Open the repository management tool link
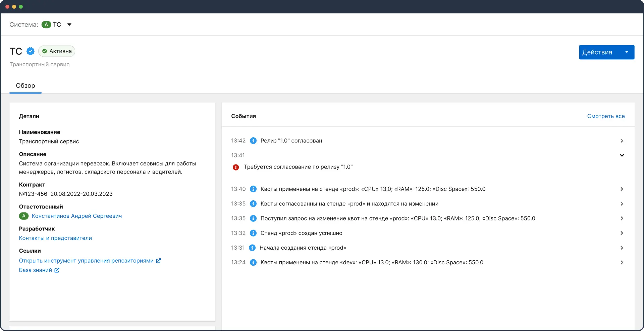The image size is (644, 331). coord(86,261)
